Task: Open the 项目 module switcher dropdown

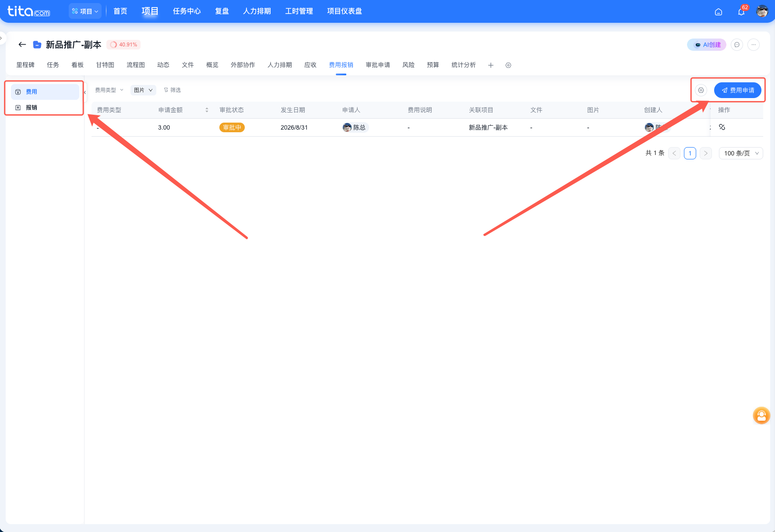Action: [x=85, y=11]
